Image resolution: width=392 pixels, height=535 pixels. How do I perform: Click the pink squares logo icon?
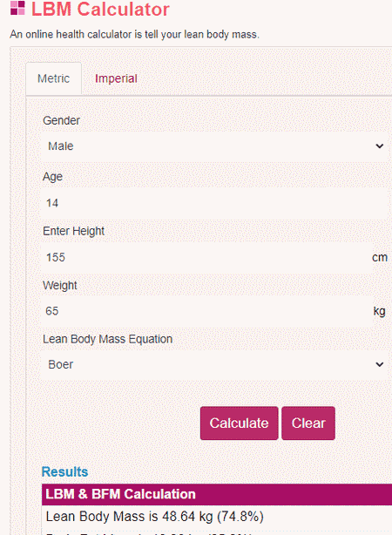(x=17, y=8)
